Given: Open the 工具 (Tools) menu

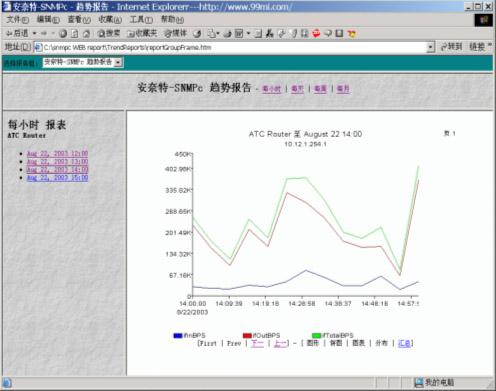Looking at the screenshot, I should (141, 20).
